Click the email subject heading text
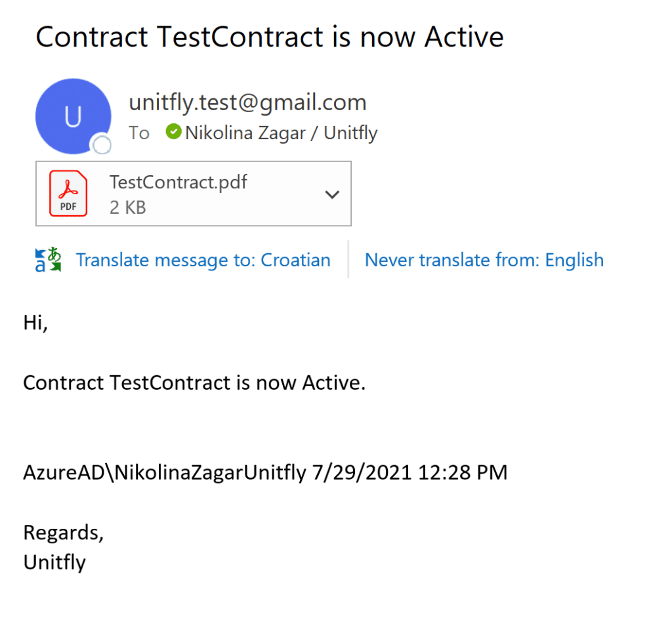672x618 pixels. pyautogui.click(x=270, y=37)
